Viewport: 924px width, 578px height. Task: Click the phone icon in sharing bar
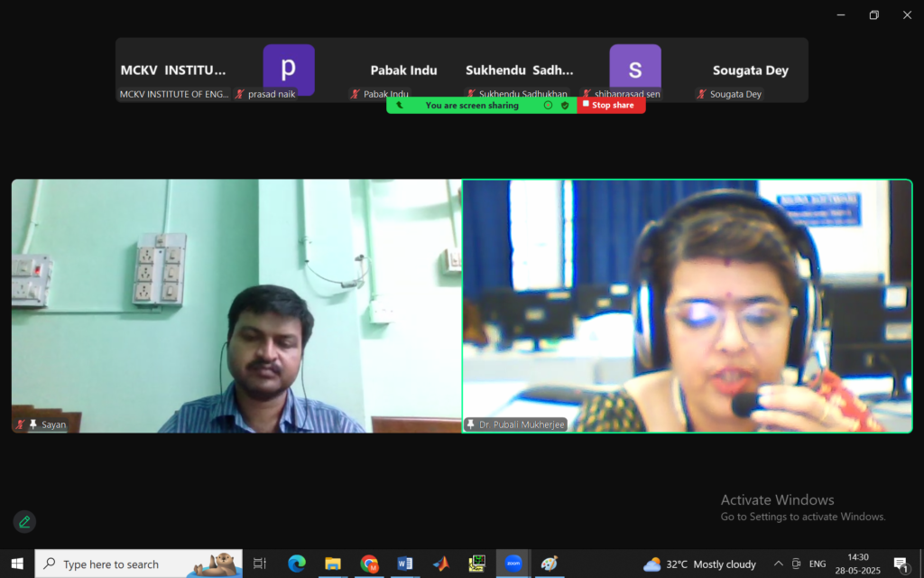pyautogui.click(x=400, y=106)
